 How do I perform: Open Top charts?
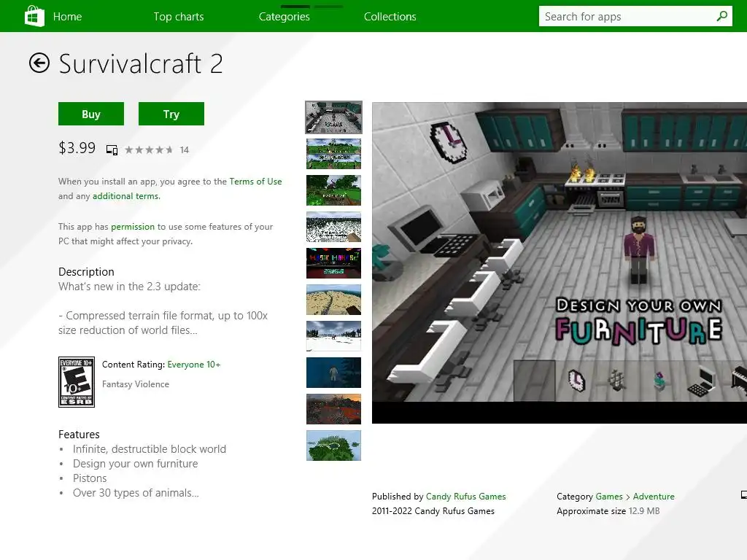pos(179,17)
